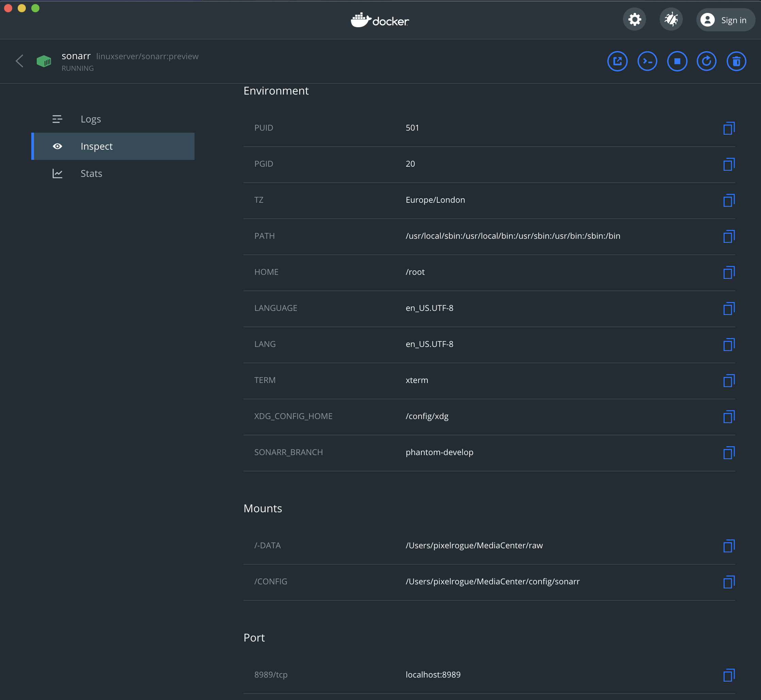This screenshot has width=761, height=700.
Task: Copy the localhost:8989 port value
Action: coord(728,675)
